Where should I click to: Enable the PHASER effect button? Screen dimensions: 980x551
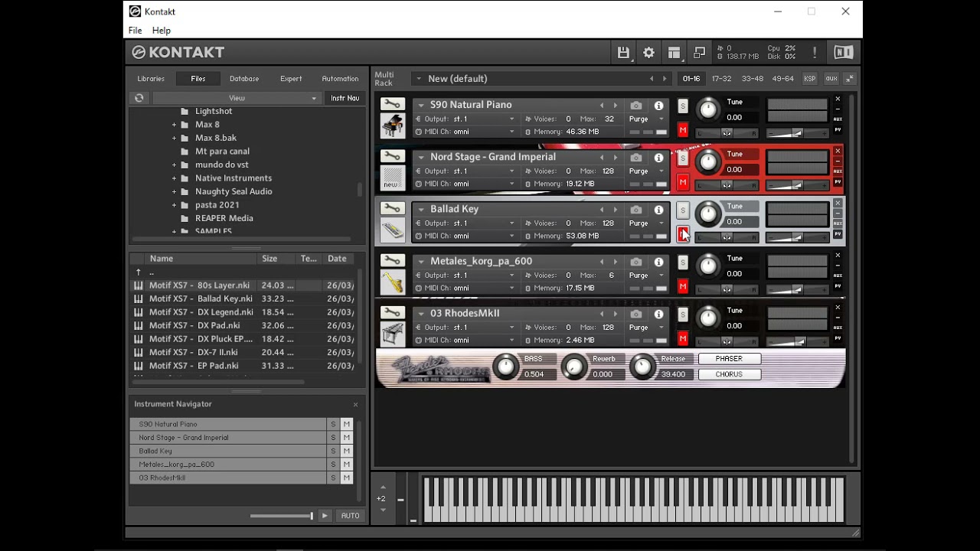coord(729,359)
